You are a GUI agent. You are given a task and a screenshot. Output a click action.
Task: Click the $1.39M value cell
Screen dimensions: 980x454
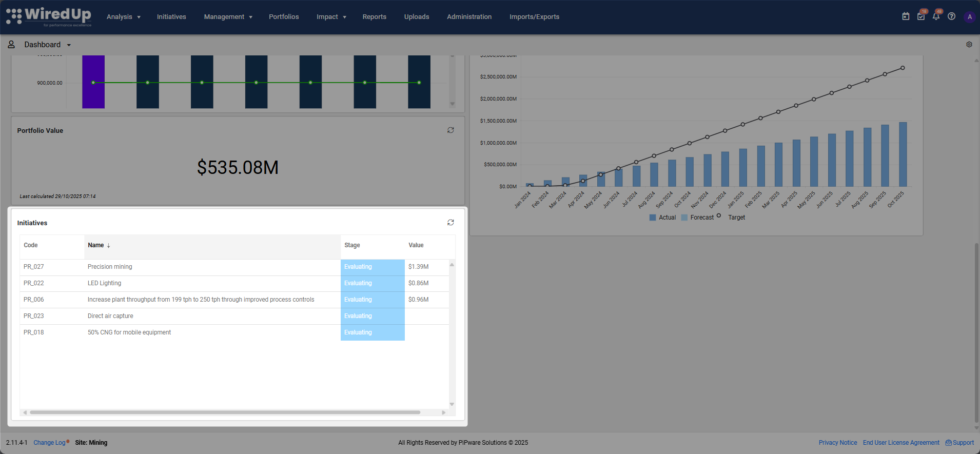[x=419, y=267]
